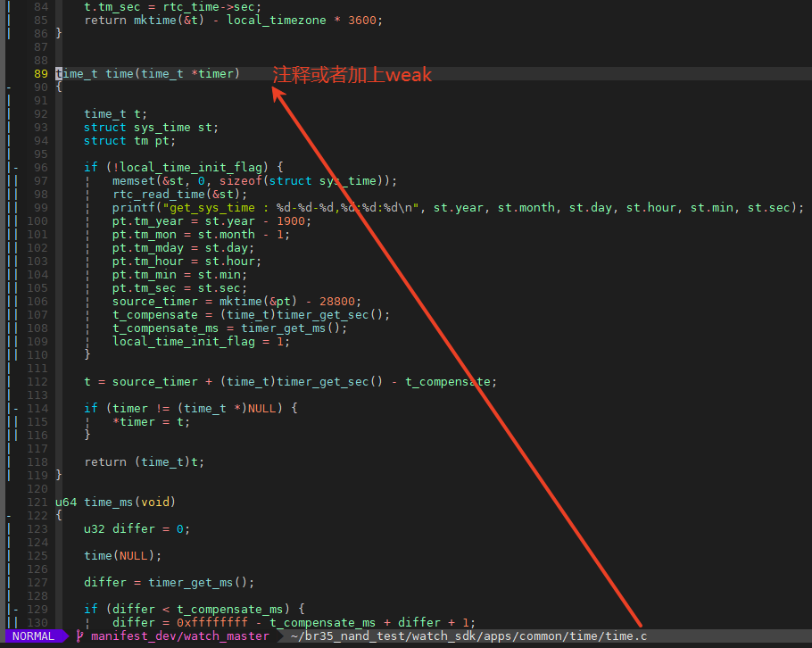Click "pt.tm_min = st.min;"
The height and width of the screenshot is (648, 812).
point(180,275)
